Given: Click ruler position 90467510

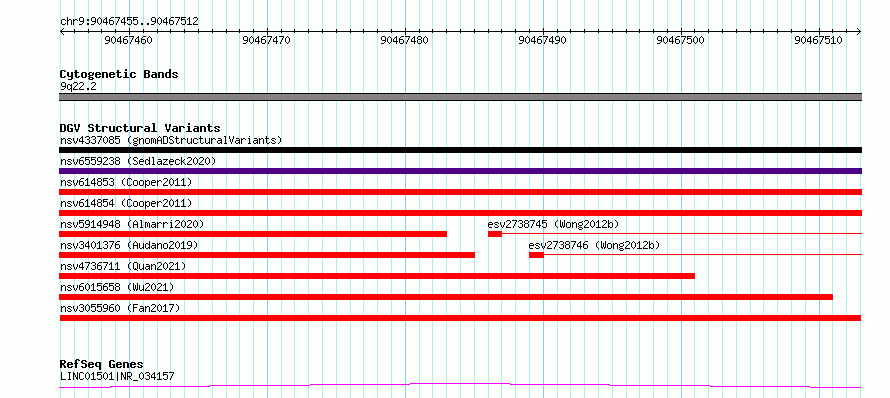Looking at the screenshot, I should (818, 40).
